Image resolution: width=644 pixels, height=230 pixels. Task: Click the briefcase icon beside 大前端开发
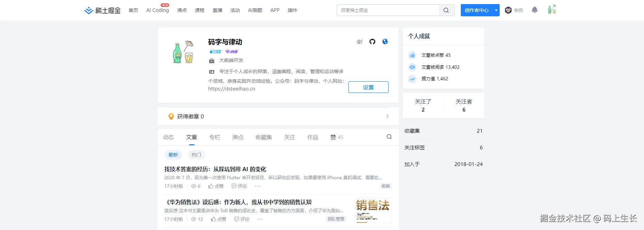pyautogui.click(x=211, y=61)
